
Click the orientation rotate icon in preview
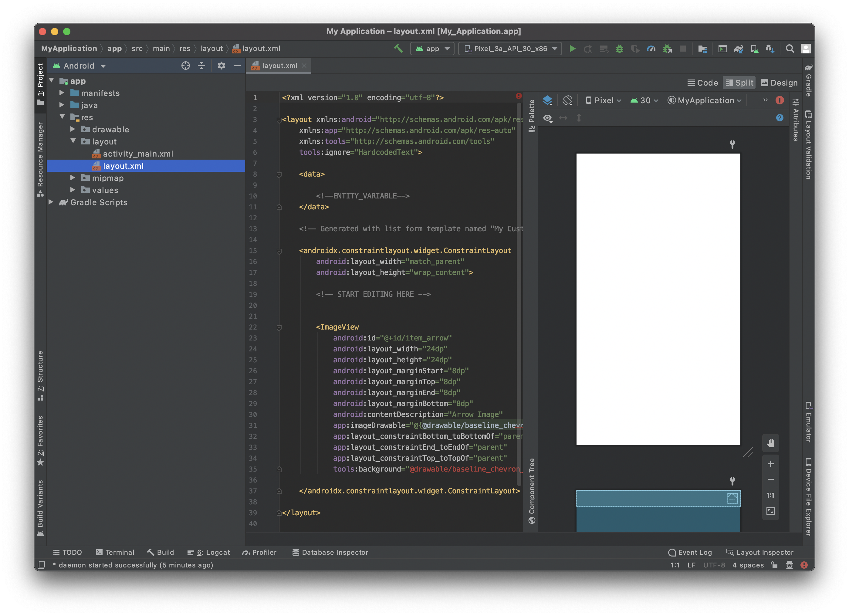point(567,100)
